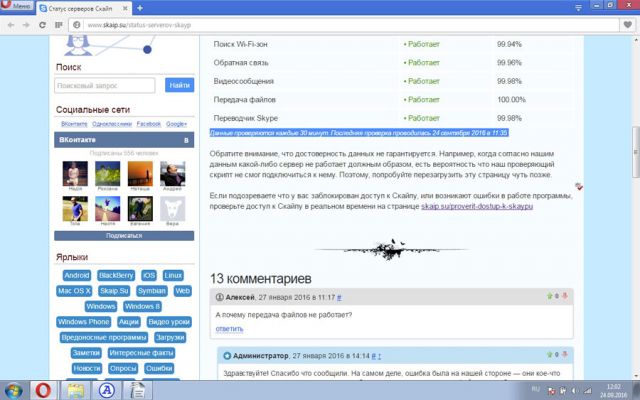Select the iOS tag

149,276
